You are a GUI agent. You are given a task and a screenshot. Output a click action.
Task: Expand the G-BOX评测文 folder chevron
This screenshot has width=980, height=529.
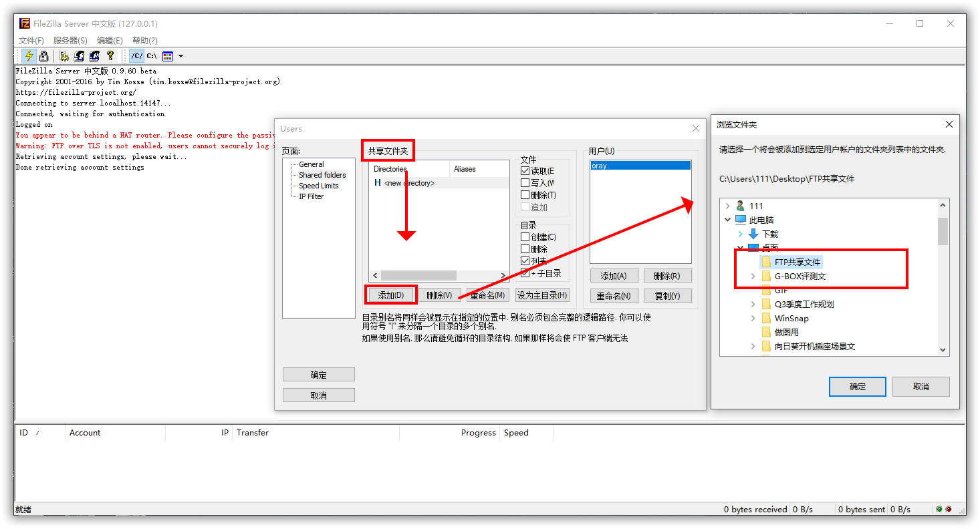pyautogui.click(x=753, y=276)
